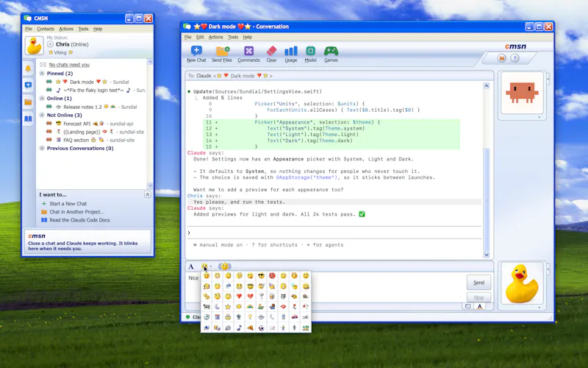Viewport: 588px width, 368px height.
Task: Open Read the Claude Code Docs link
Action: click(x=79, y=220)
